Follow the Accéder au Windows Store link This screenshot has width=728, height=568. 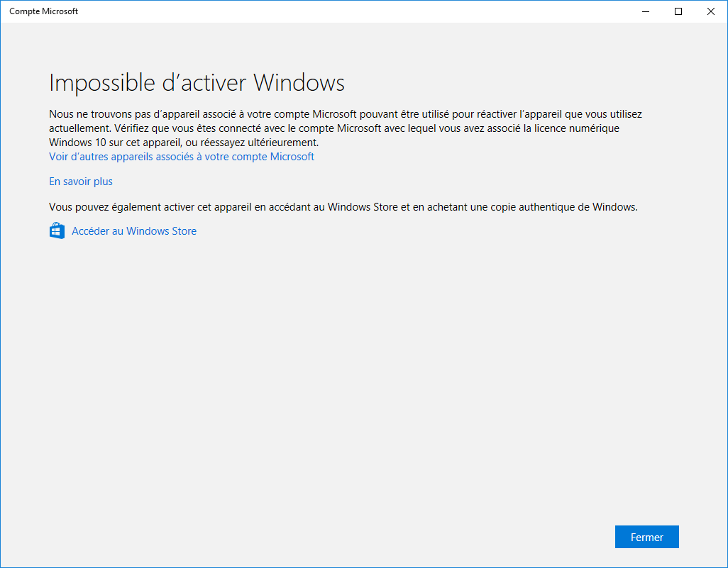[133, 231]
